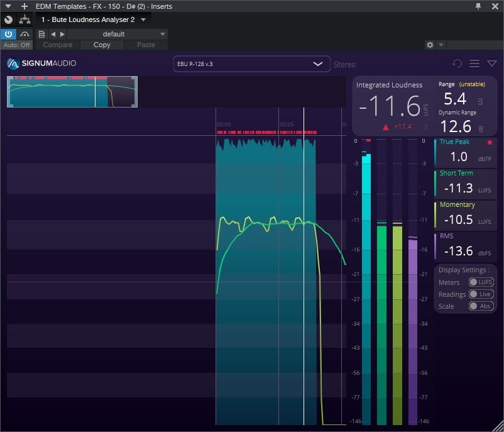Click the Integrated Loudness -11.6 readout

click(x=389, y=106)
